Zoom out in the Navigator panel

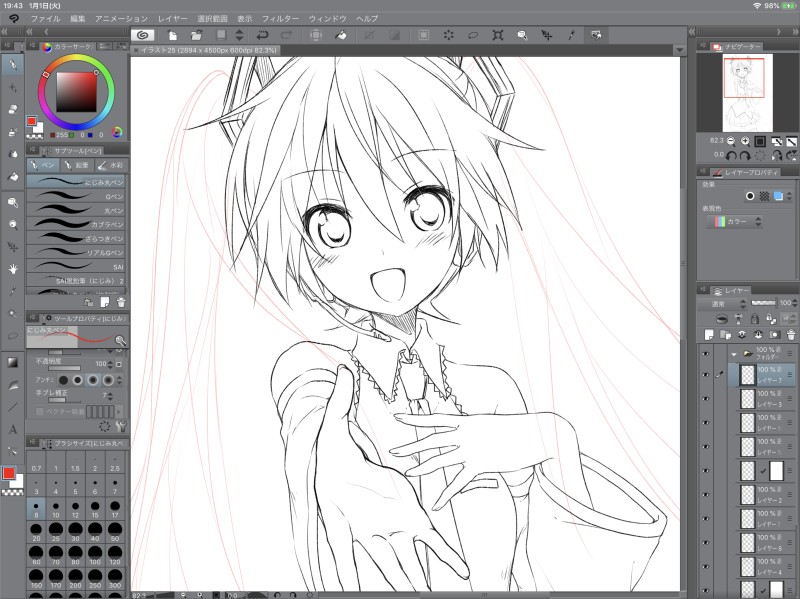[x=731, y=141]
